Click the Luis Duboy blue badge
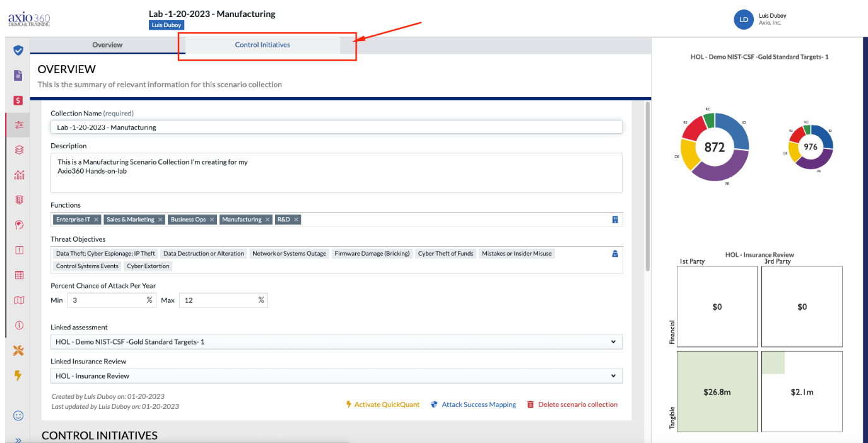This screenshot has height=443, width=868. point(167,25)
